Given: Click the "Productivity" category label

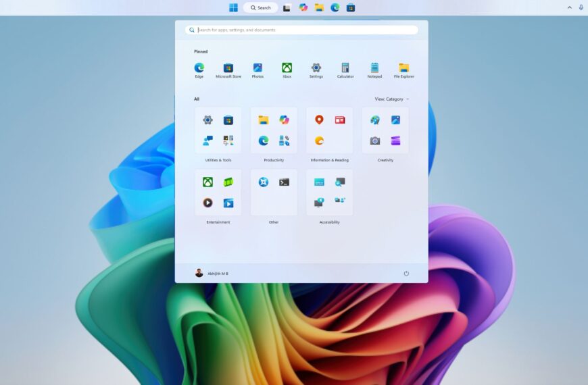Looking at the screenshot, I should tap(274, 160).
